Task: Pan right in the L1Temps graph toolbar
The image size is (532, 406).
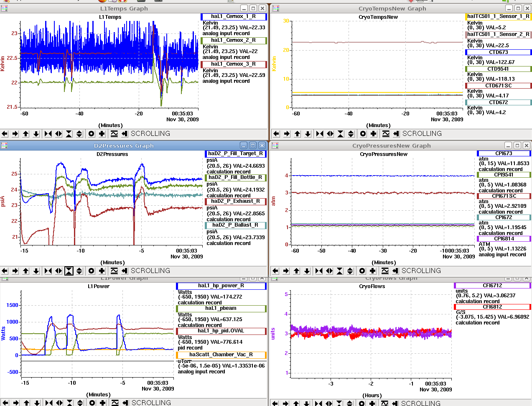Action: pyautogui.click(x=15, y=134)
